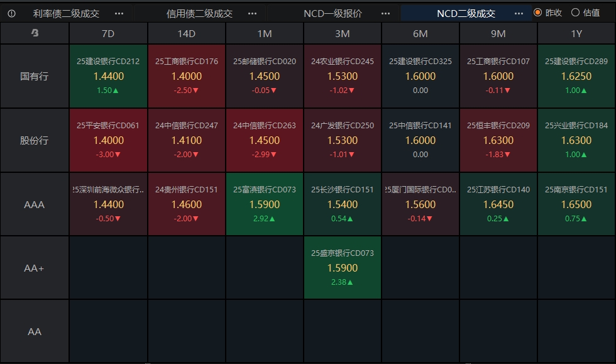This screenshot has height=364, width=616.
Task: Select the 股份行 row header
Action: (35, 140)
